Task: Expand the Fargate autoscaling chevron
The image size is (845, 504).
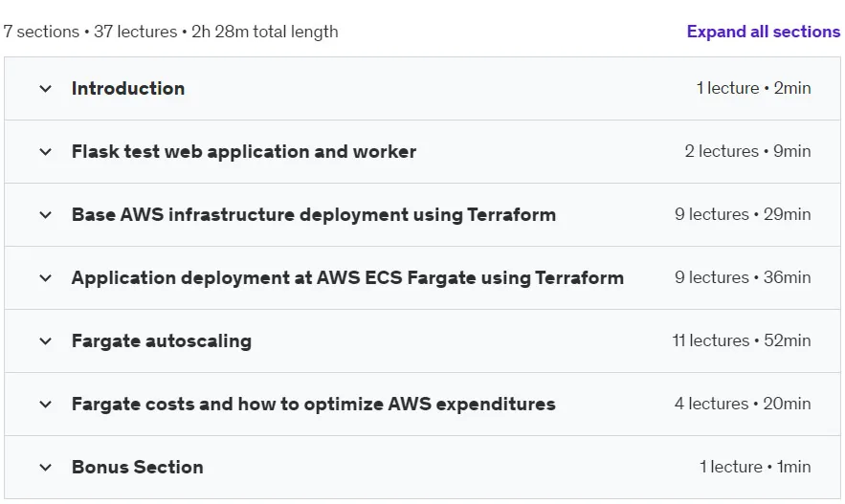Action: tap(46, 340)
